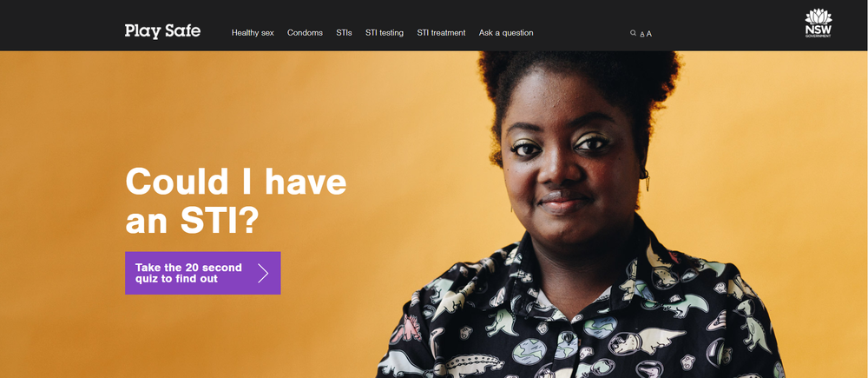Open the site search magnifier icon
The image size is (868, 378).
click(x=633, y=33)
